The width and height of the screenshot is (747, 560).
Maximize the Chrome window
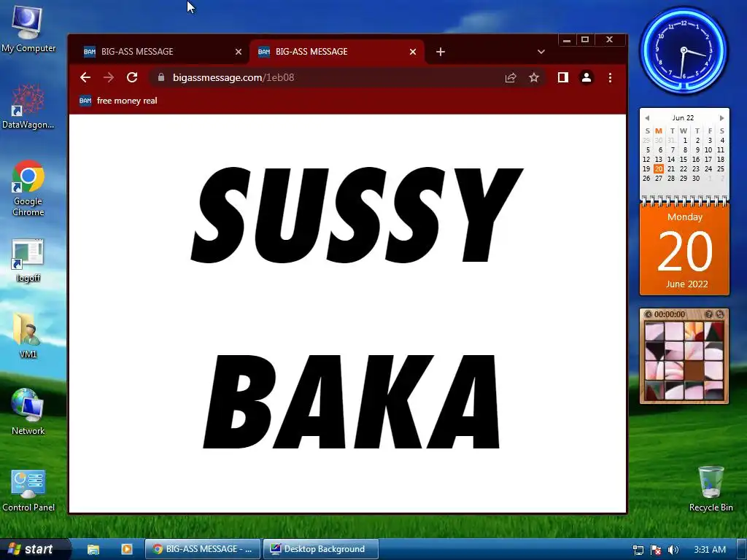585,40
